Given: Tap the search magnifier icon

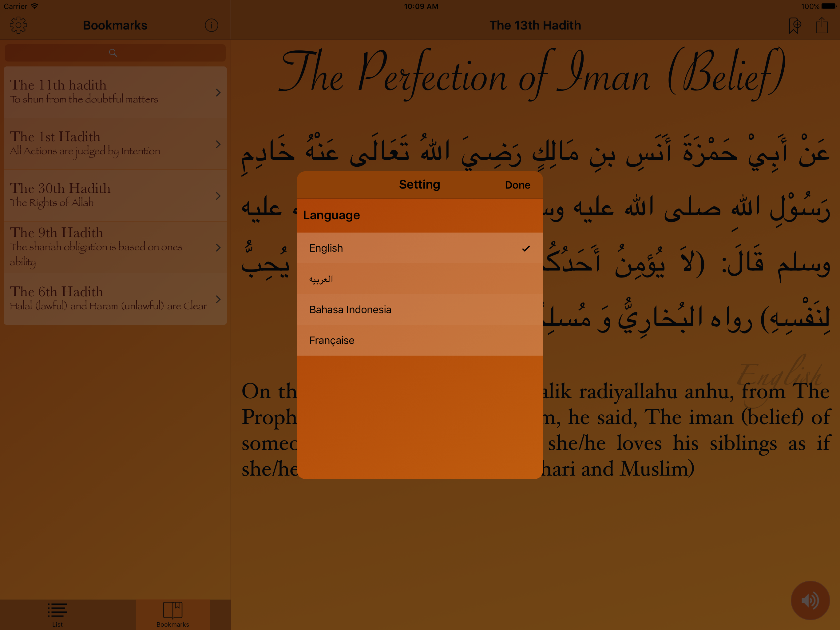Looking at the screenshot, I should point(113,53).
